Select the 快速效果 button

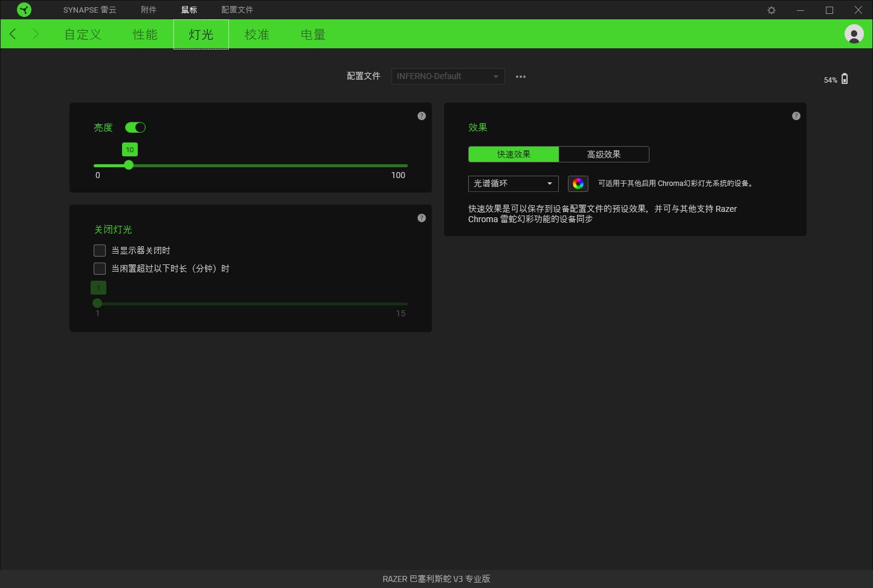click(514, 155)
